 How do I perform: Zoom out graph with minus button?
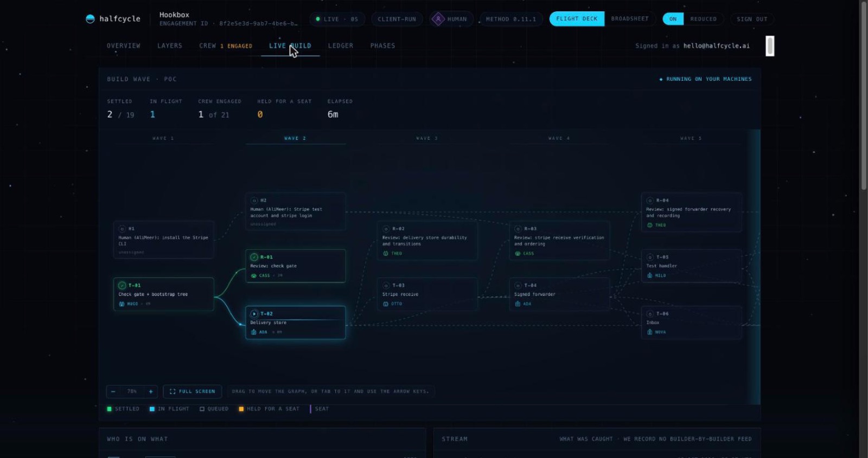pyautogui.click(x=113, y=391)
